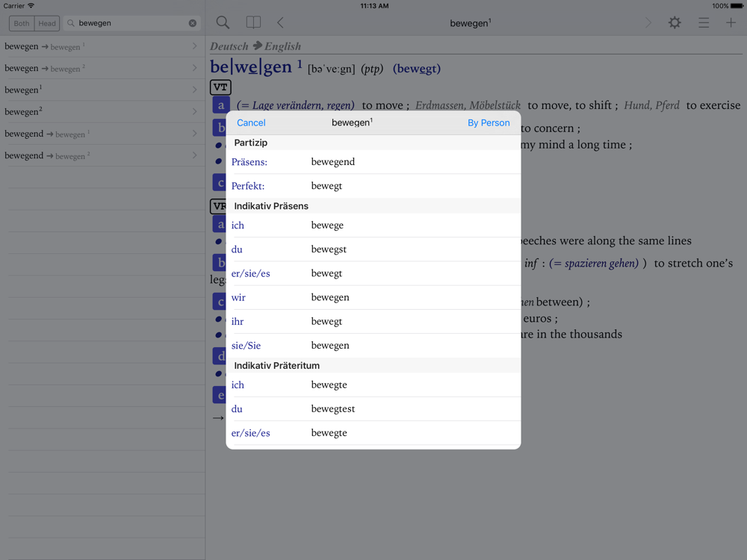Open the list menu icon
This screenshot has width=747, height=560.
point(704,22)
